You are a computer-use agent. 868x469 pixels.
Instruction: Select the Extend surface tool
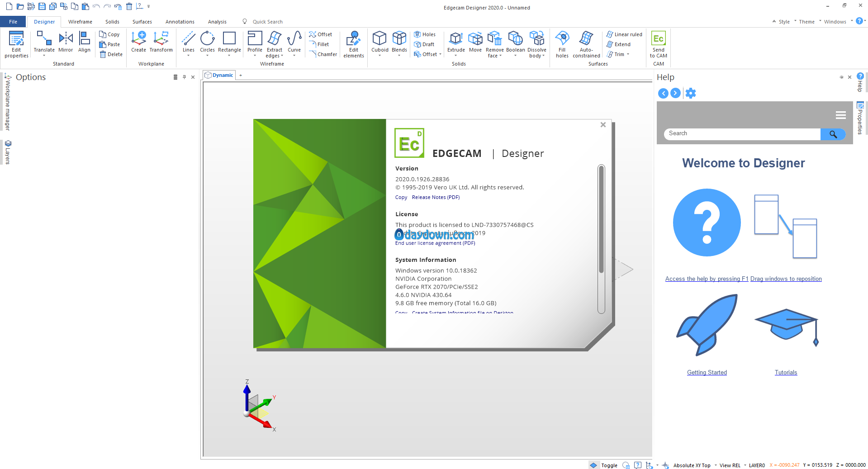pyautogui.click(x=618, y=44)
